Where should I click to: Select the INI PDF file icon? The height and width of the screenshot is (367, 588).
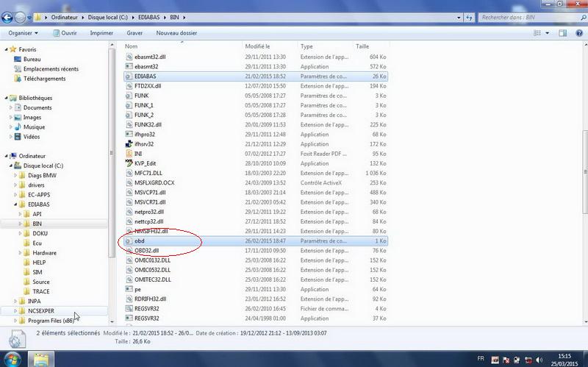point(129,154)
